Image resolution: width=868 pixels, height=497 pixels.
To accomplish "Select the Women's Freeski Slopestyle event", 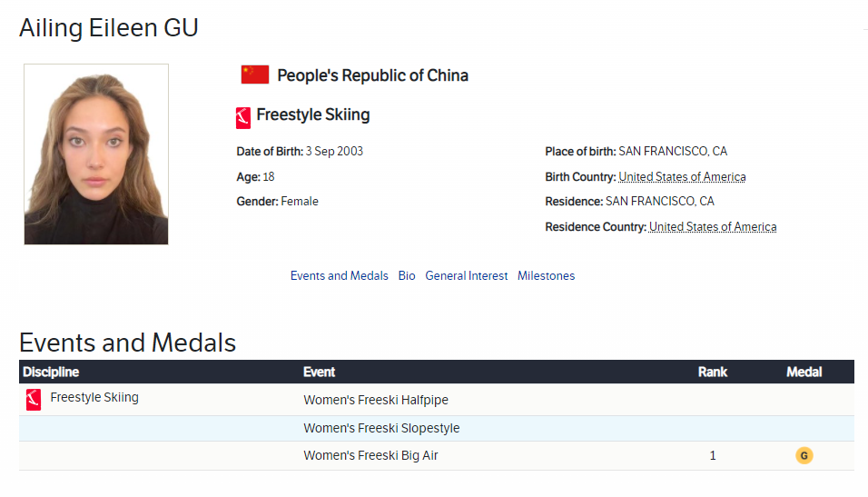I will click(381, 428).
